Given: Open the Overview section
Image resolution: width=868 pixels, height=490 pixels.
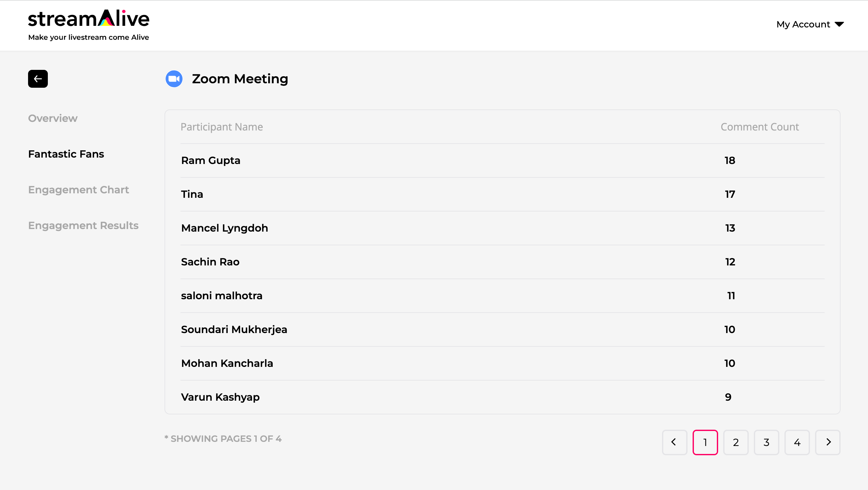Looking at the screenshot, I should 53,118.
